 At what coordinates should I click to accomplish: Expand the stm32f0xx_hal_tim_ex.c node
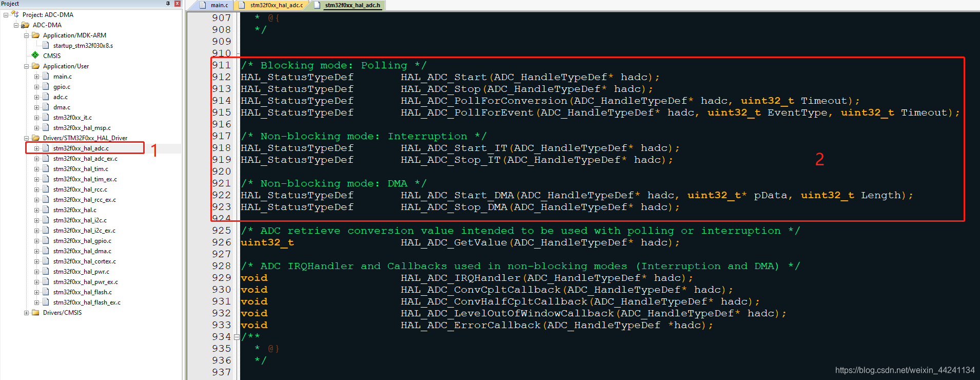pos(36,179)
